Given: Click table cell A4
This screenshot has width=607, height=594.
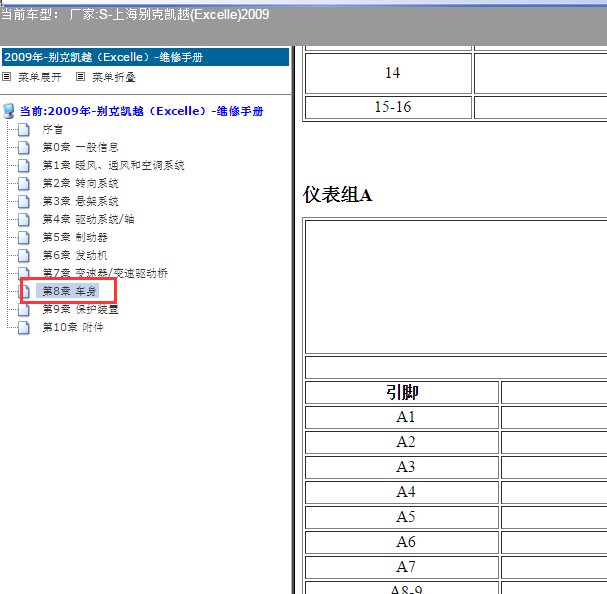Looking at the screenshot, I should pos(402,492).
